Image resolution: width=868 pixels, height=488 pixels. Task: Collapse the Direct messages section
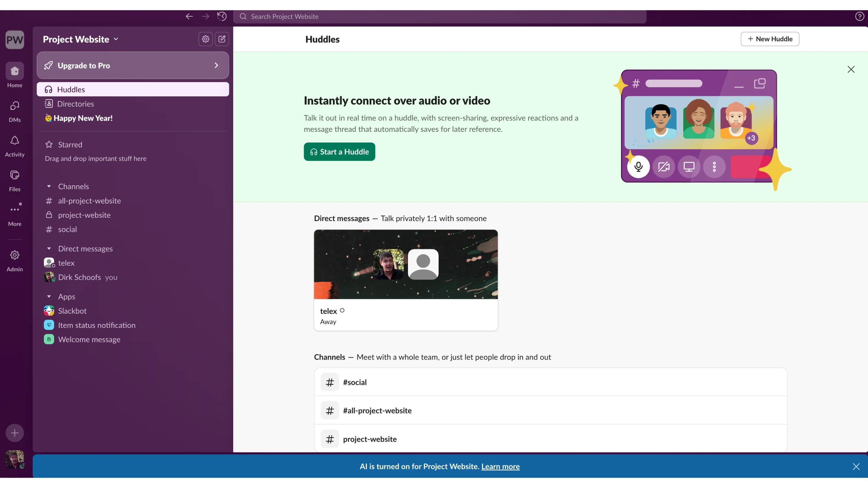coord(49,249)
